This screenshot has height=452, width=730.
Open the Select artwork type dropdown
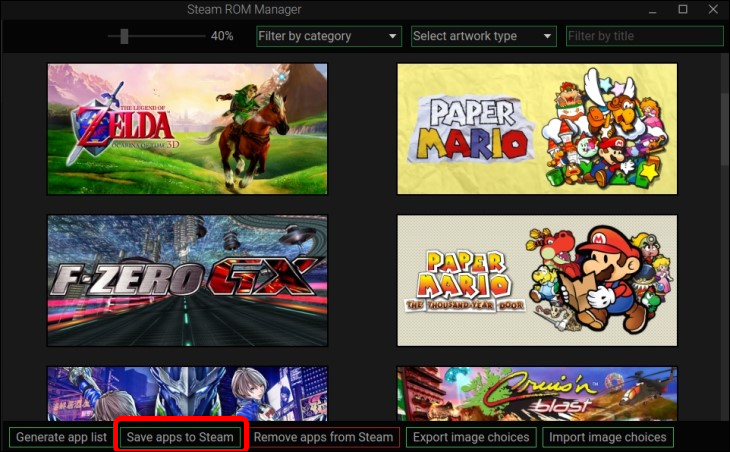click(484, 36)
